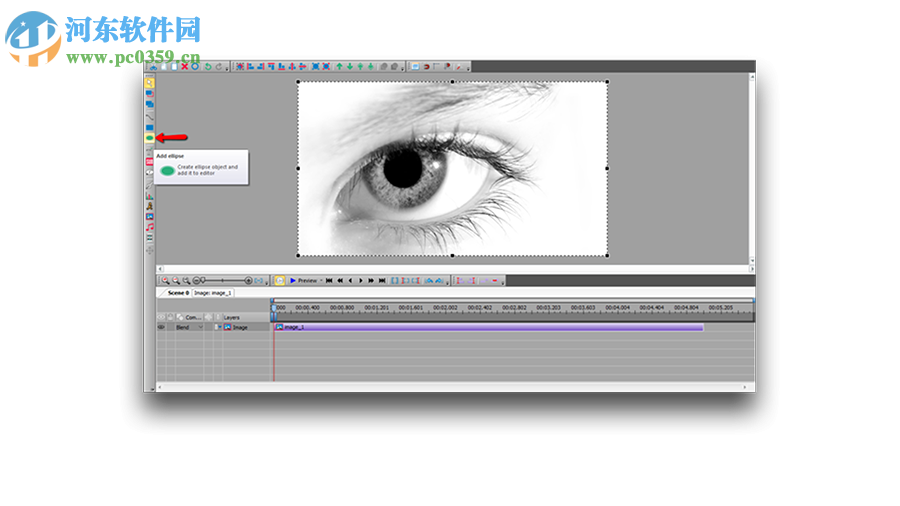The height and width of the screenshot is (506, 900).
Task: Jump to the start of the timeline
Action: pyautogui.click(x=328, y=281)
